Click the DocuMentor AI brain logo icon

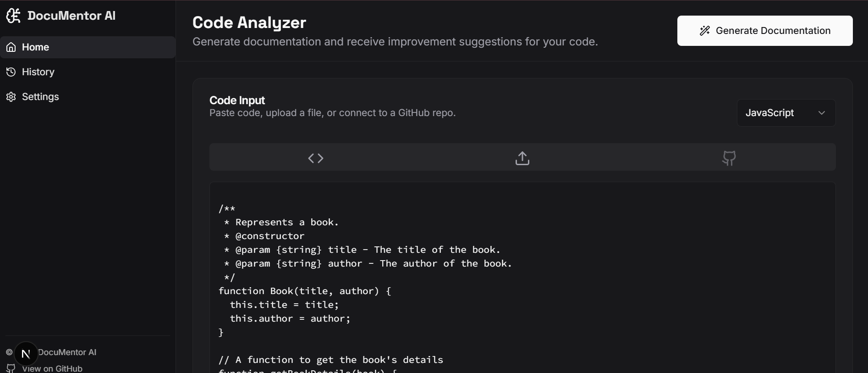(x=13, y=16)
